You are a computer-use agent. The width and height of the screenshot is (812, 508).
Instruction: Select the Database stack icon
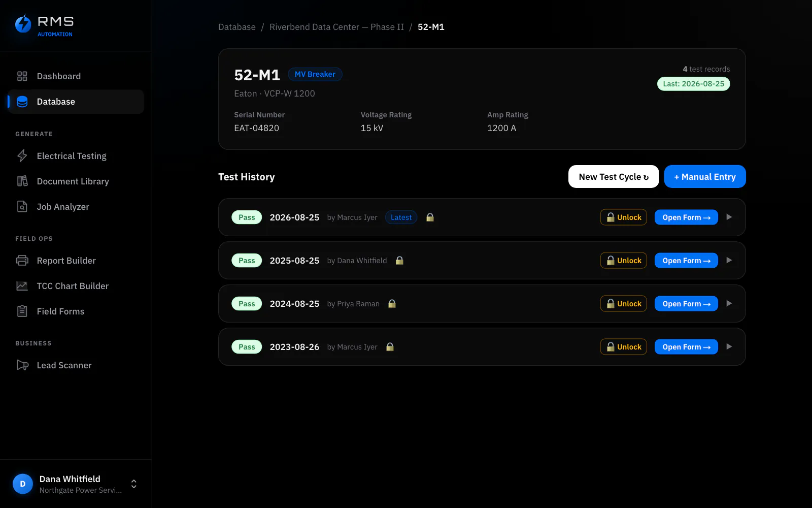(x=22, y=102)
